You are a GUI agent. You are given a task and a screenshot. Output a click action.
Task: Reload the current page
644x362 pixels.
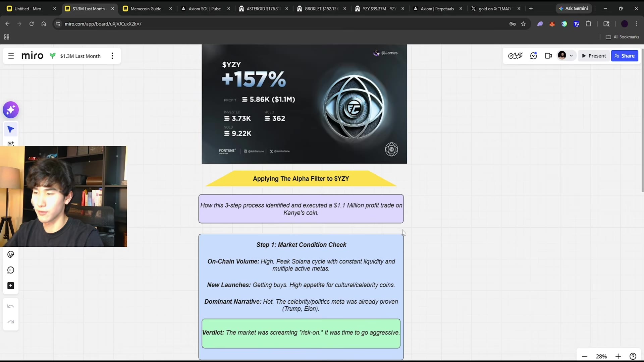(x=32, y=24)
